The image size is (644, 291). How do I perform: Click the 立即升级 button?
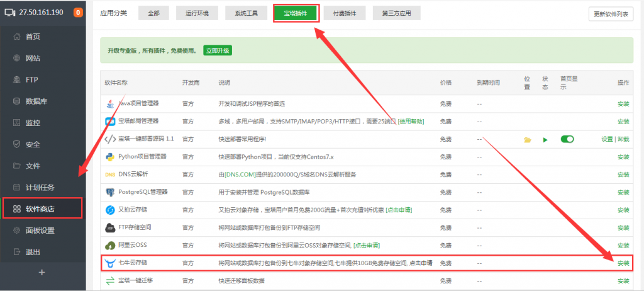[218, 50]
